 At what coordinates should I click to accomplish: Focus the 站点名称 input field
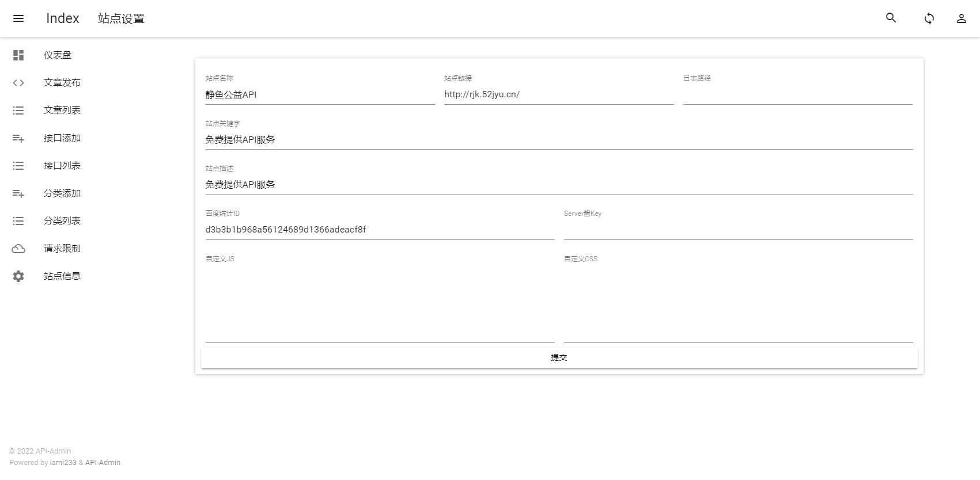pos(320,95)
